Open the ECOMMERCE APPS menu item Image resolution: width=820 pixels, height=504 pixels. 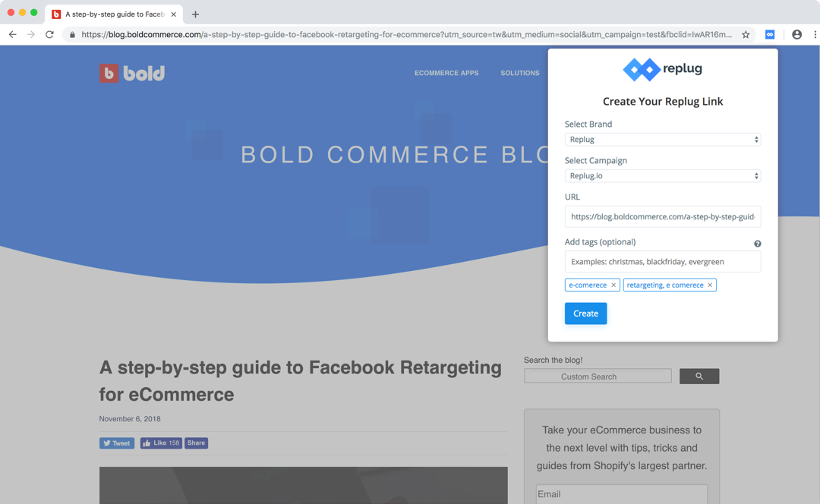click(446, 73)
